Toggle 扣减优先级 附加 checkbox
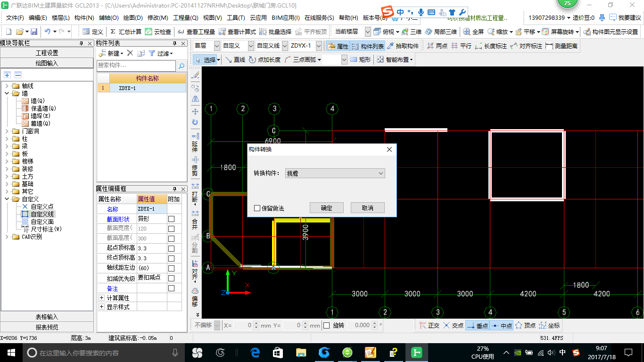Viewport: 644px width, 362px height. point(172,278)
